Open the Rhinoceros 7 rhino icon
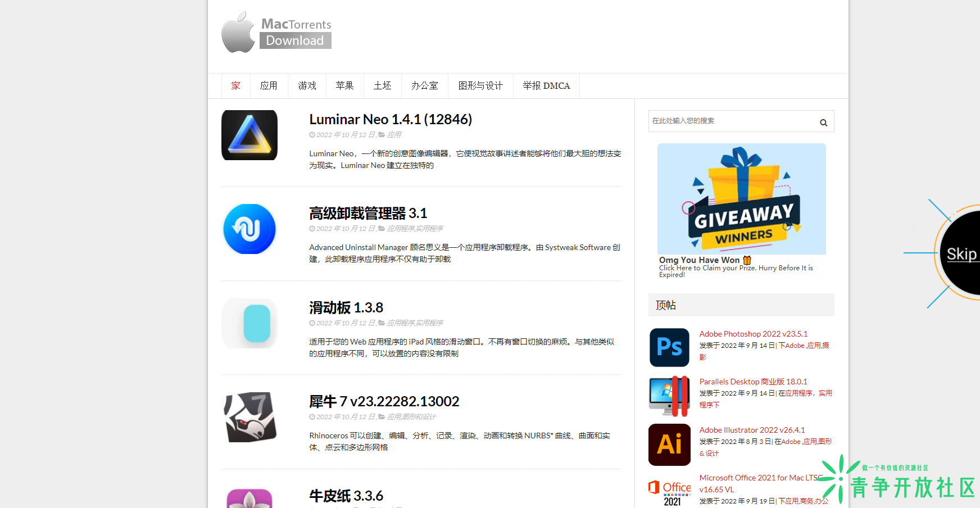The image size is (980, 508). [250, 417]
